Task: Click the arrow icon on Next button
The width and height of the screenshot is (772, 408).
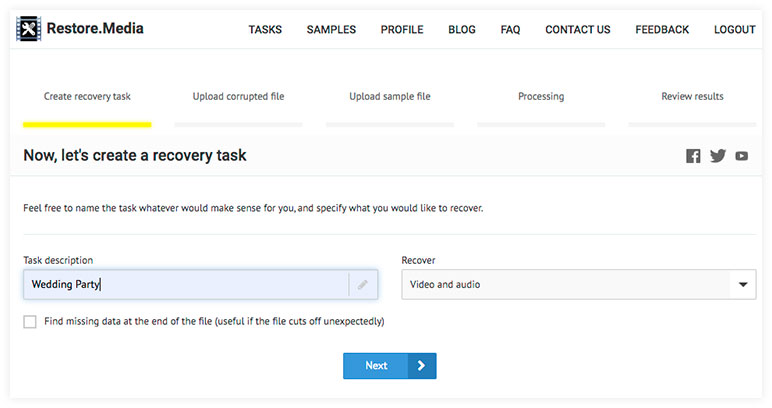Action: tap(421, 366)
